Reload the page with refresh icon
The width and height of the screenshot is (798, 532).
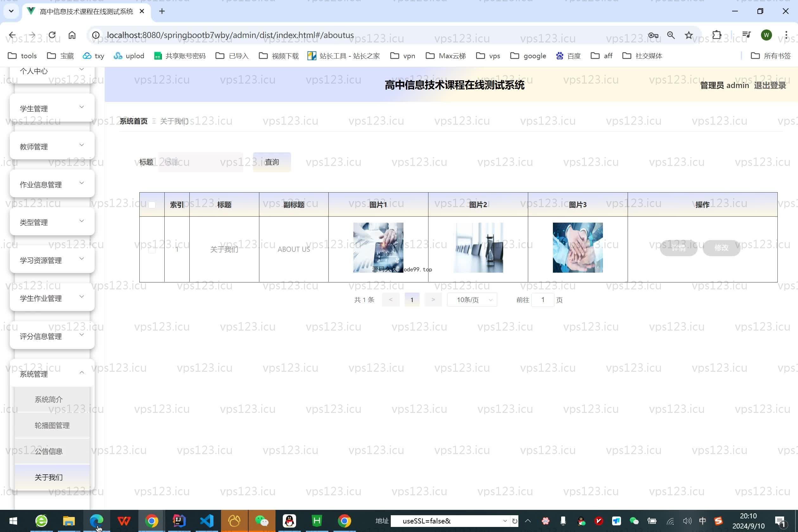(x=52, y=35)
